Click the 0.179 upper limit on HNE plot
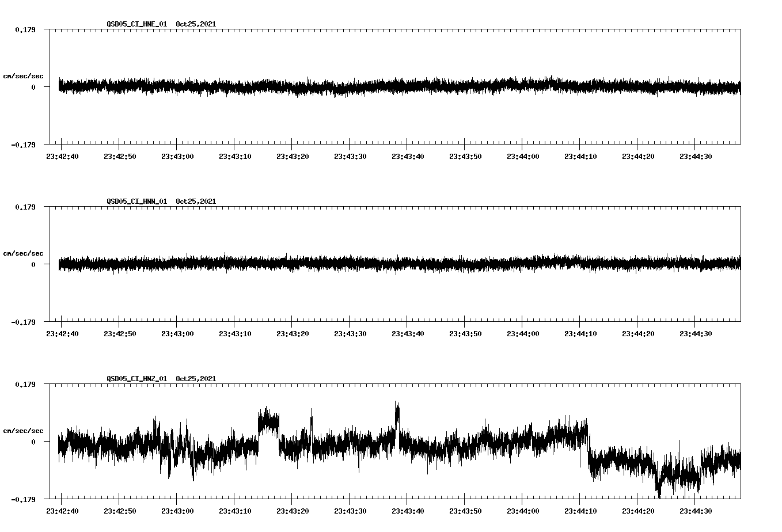Viewport: 782px width, 532px height. [x=25, y=29]
